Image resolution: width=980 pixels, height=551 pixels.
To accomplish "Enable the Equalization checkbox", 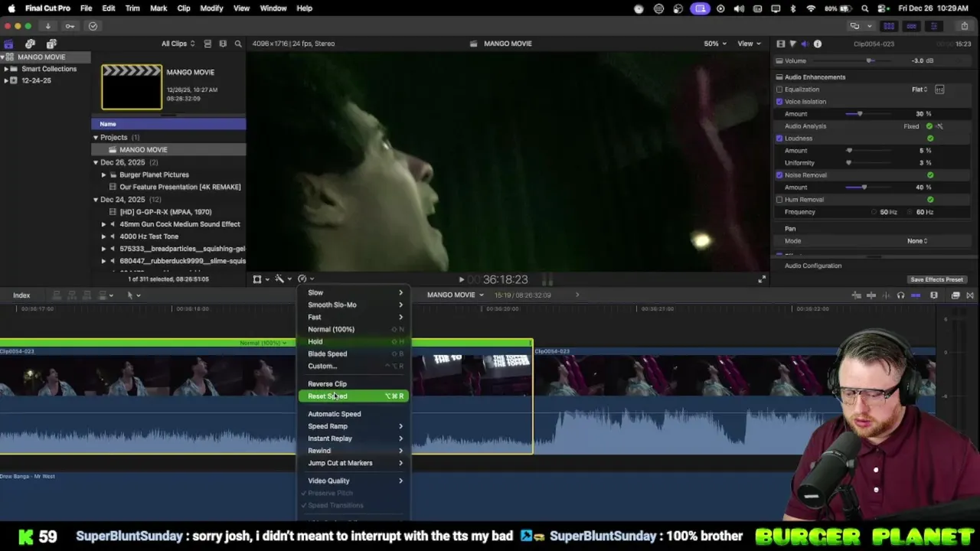I will (x=779, y=90).
